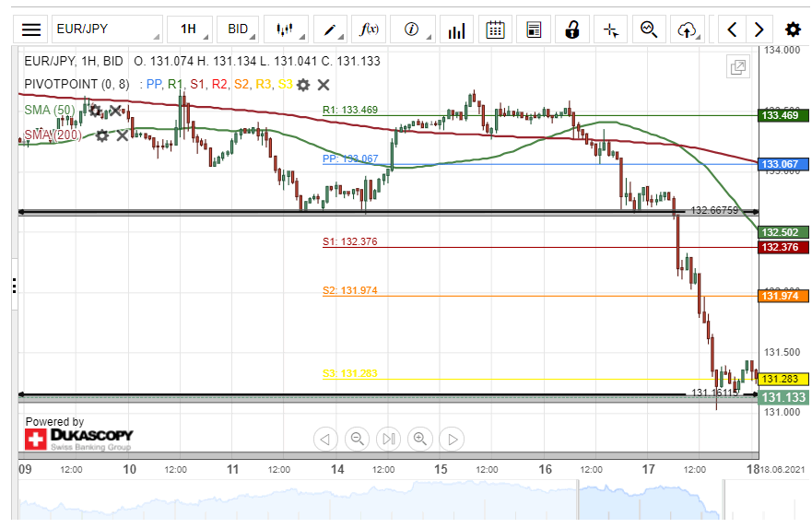Viewport: 812px width, 528px height.
Task: Click date 16 on time axis
Action: 545,470
